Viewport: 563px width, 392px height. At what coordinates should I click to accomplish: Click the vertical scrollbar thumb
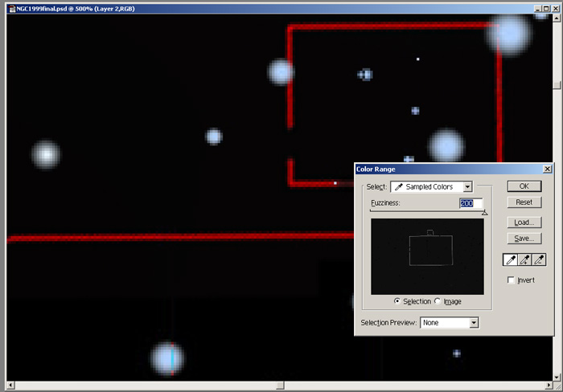tap(557, 85)
